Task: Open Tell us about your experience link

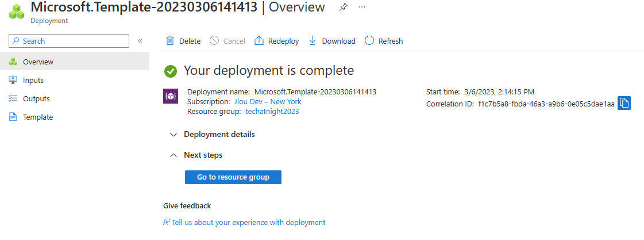Action: pos(249,222)
